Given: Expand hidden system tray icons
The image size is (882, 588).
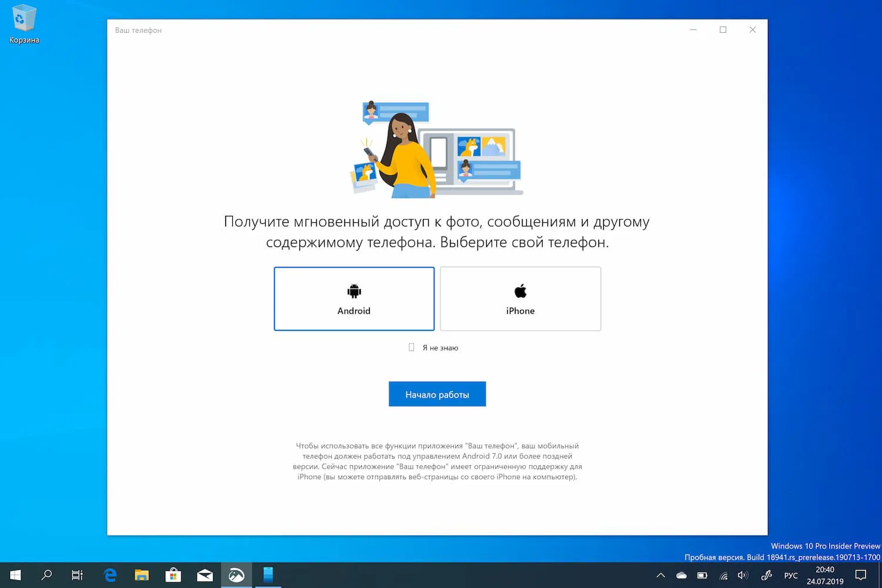Looking at the screenshot, I should coord(660,575).
